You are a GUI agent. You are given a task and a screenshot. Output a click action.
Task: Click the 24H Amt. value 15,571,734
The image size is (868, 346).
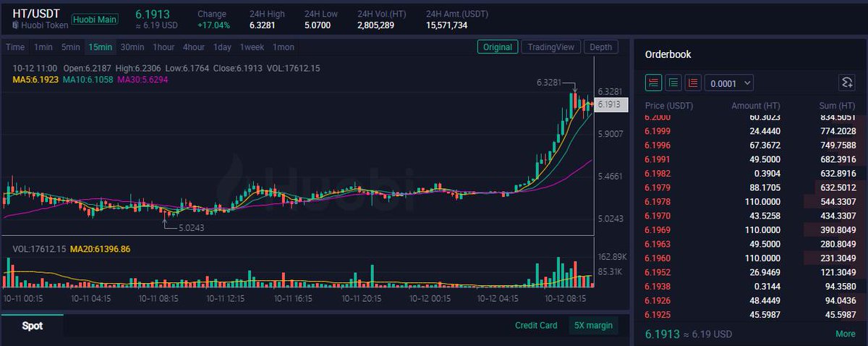(x=447, y=25)
